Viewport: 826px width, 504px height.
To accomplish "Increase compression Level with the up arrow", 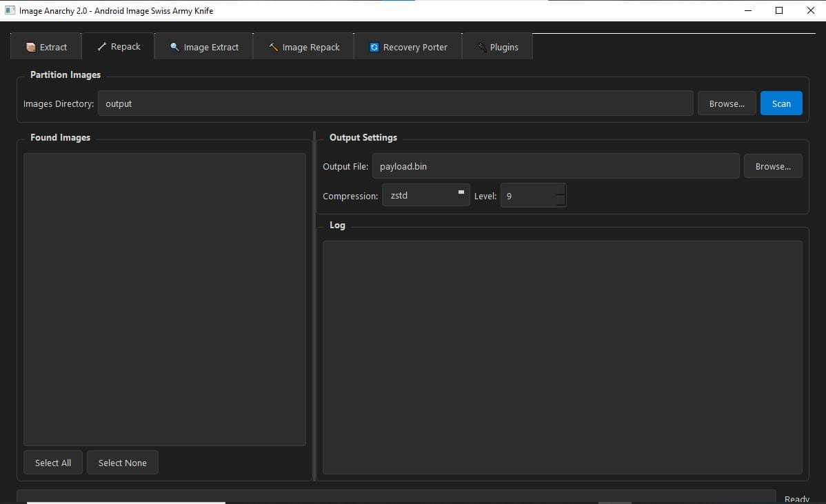I will (559, 190).
